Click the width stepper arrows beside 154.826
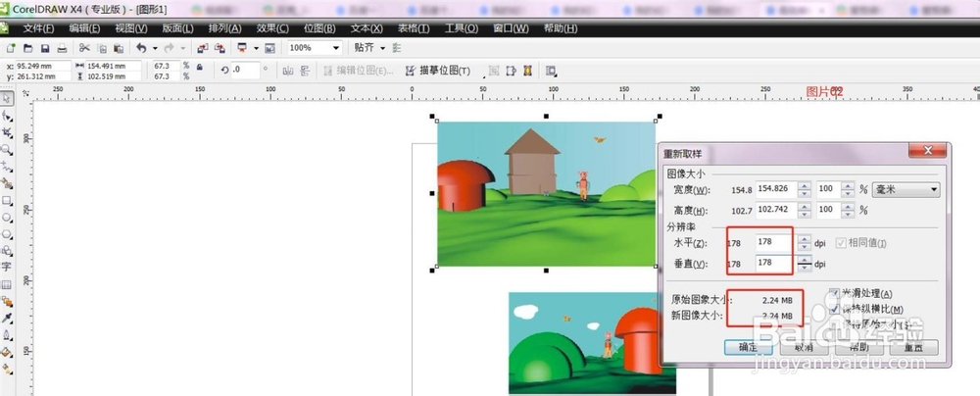Screen dimensions: 980x396 pos(805,188)
